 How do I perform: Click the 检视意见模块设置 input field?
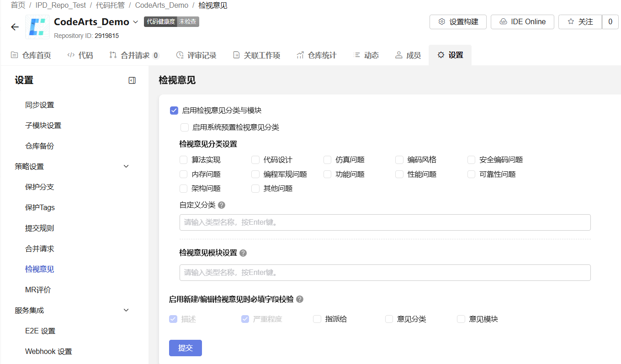(385, 273)
